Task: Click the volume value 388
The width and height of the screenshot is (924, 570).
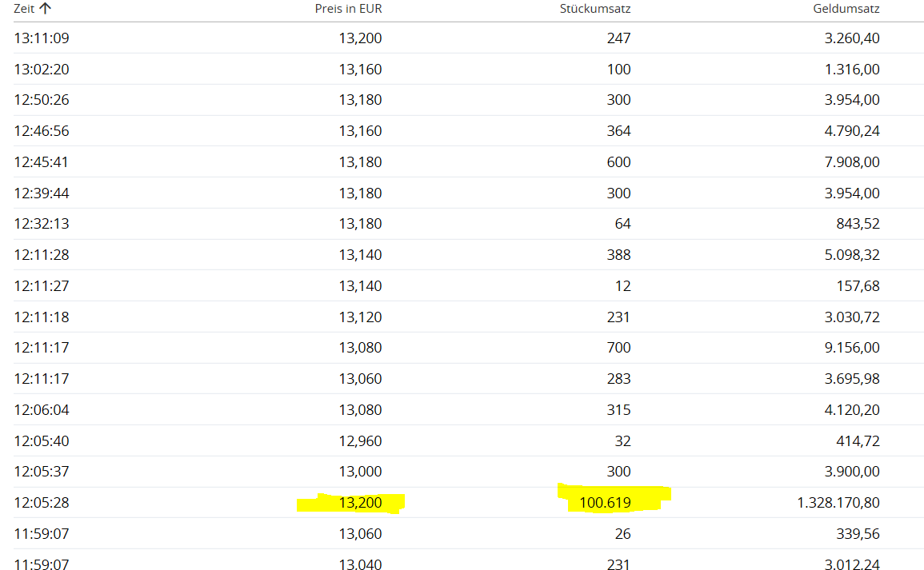Action: pyautogui.click(x=618, y=255)
